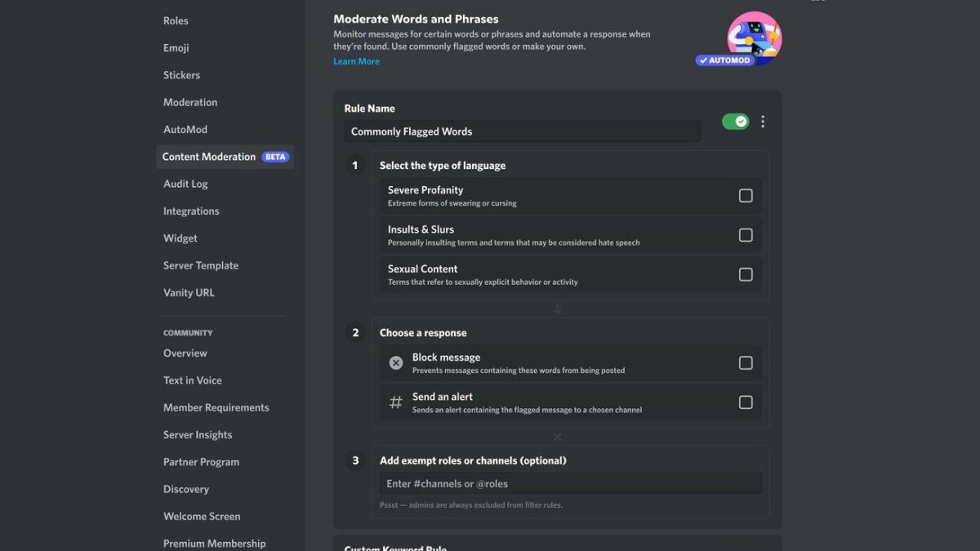Click the AutoMod mascot avatar image

[x=753, y=37]
